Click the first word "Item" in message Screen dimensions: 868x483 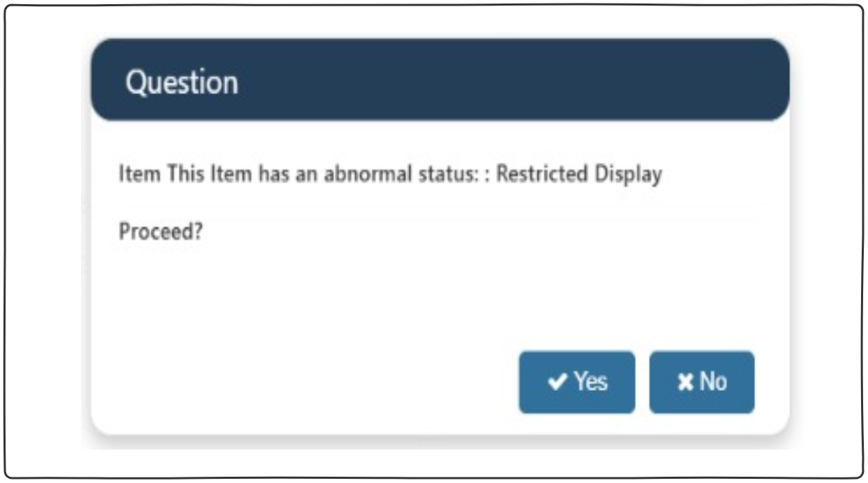(130, 174)
